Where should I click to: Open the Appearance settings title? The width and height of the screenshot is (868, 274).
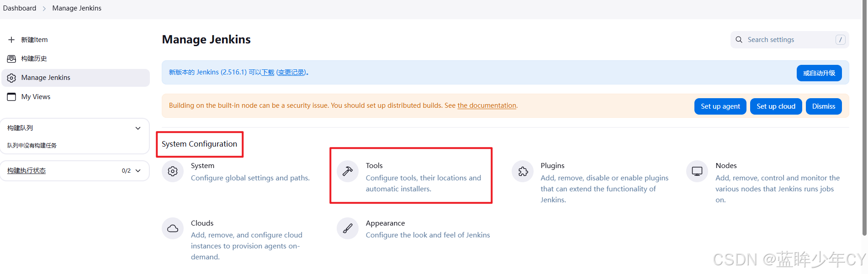385,223
